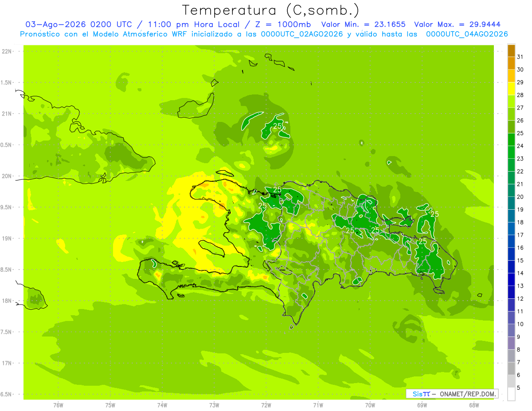Click the colorbar value 27
This screenshot has width=532, height=411.
pyautogui.click(x=520, y=108)
